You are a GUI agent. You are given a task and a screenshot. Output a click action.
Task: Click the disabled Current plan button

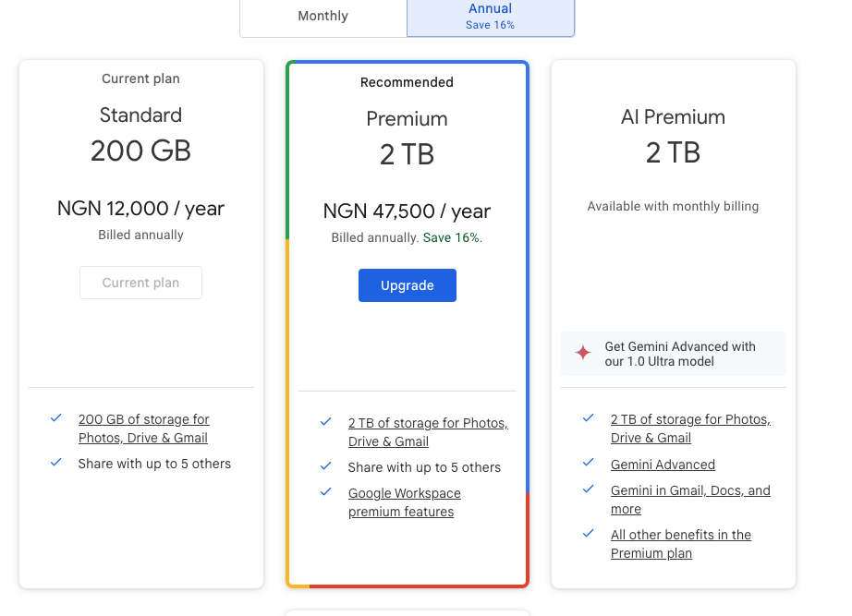click(x=140, y=283)
